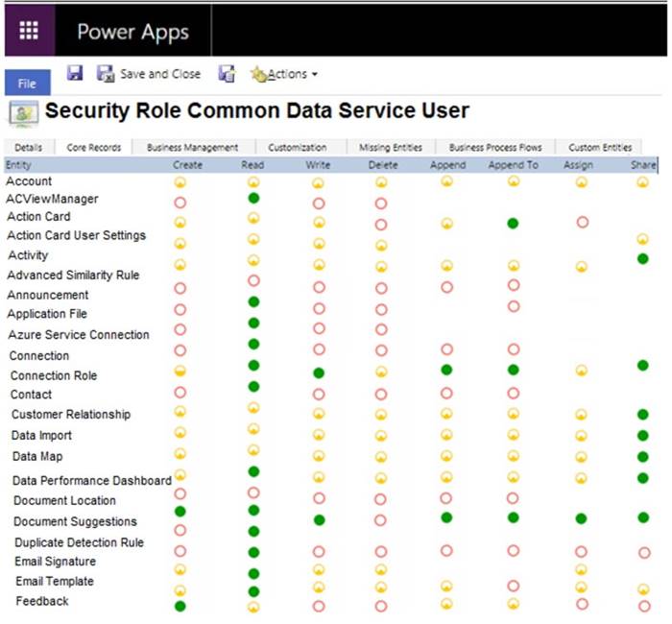Select the Customer Relationship entity name

pyautogui.click(x=71, y=415)
